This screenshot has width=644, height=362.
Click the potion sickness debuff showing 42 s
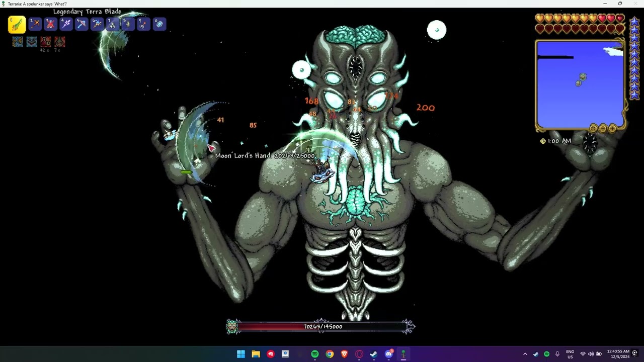click(46, 42)
